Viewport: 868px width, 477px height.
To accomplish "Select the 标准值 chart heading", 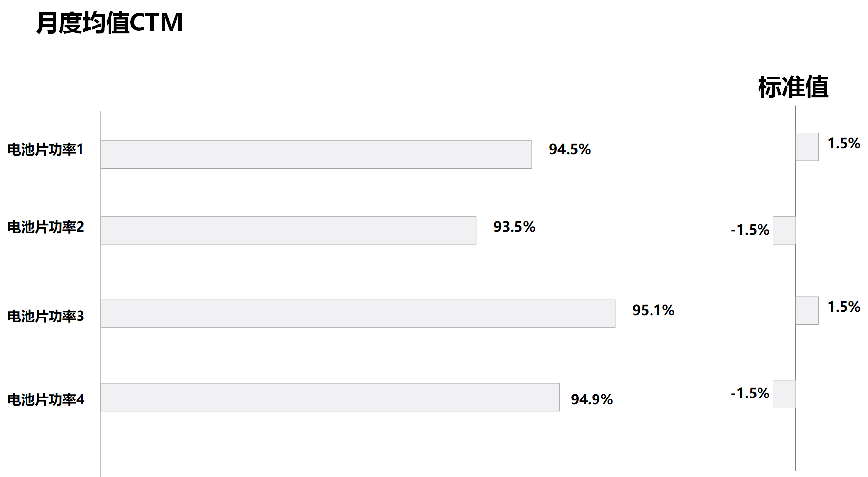I will (793, 87).
